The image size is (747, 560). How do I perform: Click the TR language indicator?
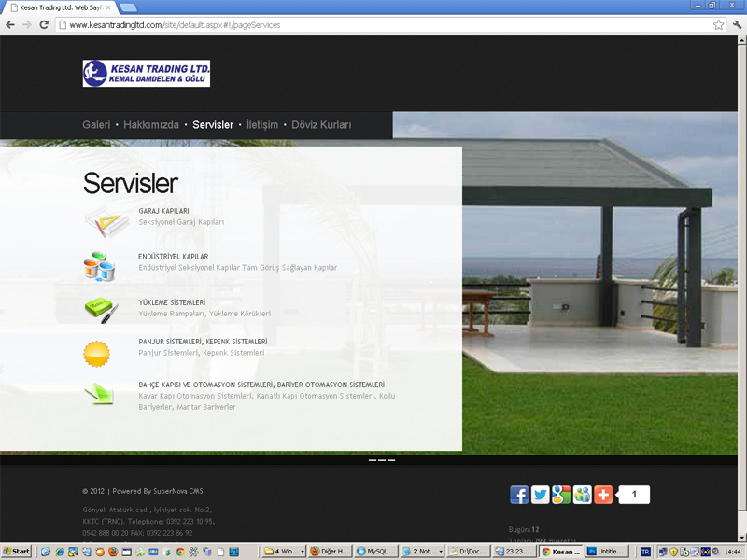645,552
